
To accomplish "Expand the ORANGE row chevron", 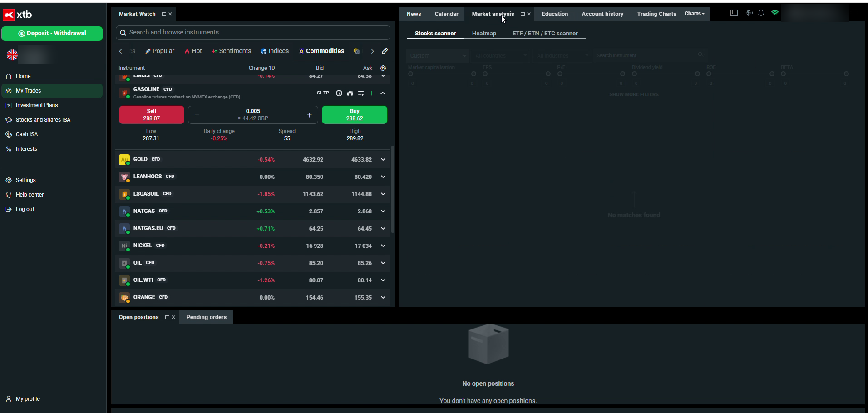I will (383, 298).
